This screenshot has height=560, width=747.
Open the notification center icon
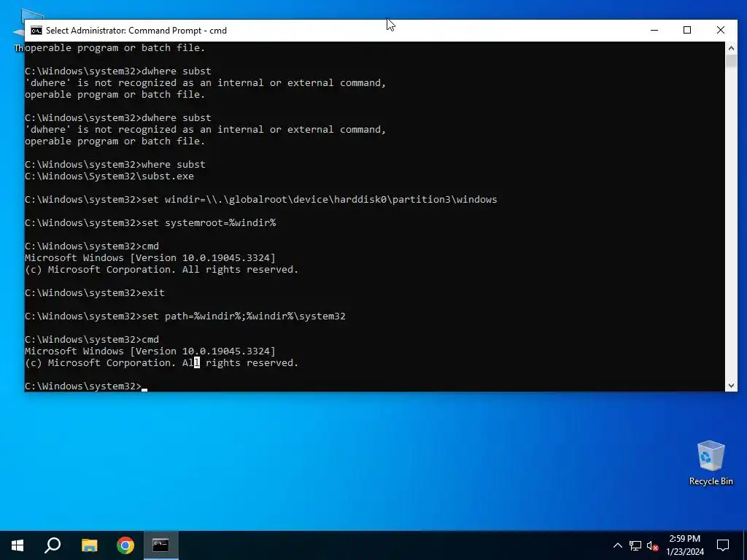point(723,545)
